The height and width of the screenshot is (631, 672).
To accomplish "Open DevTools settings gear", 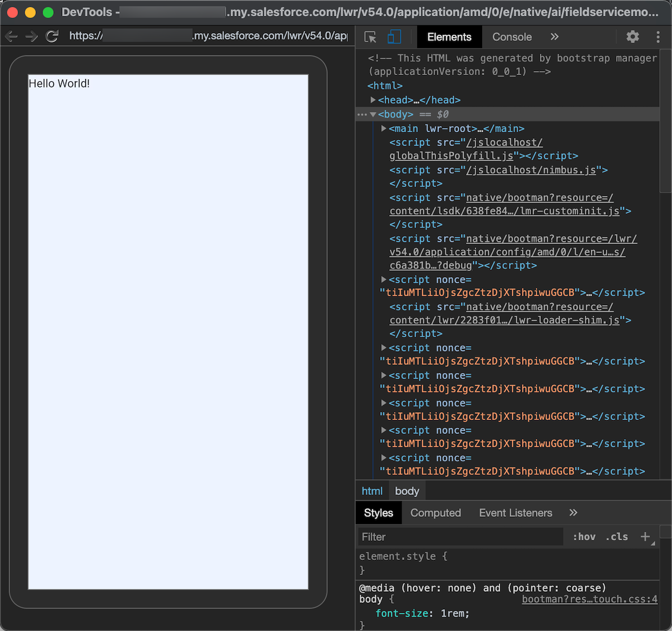I will 632,37.
